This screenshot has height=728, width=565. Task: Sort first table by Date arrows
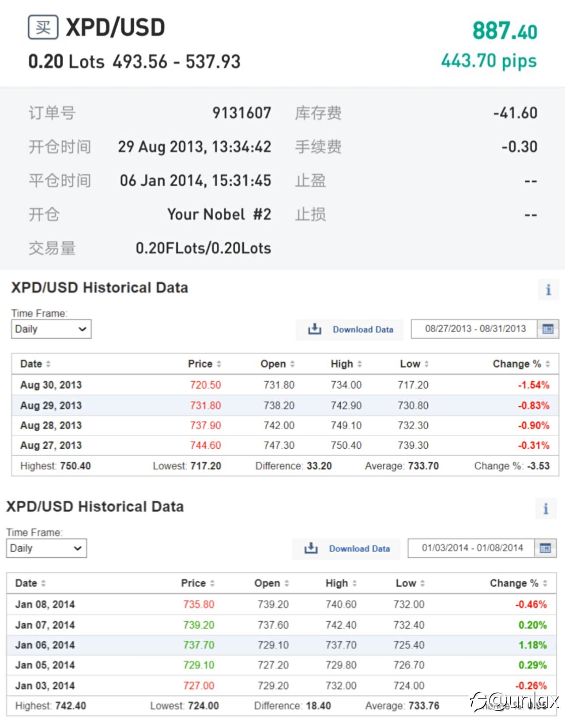pos(49,364)
